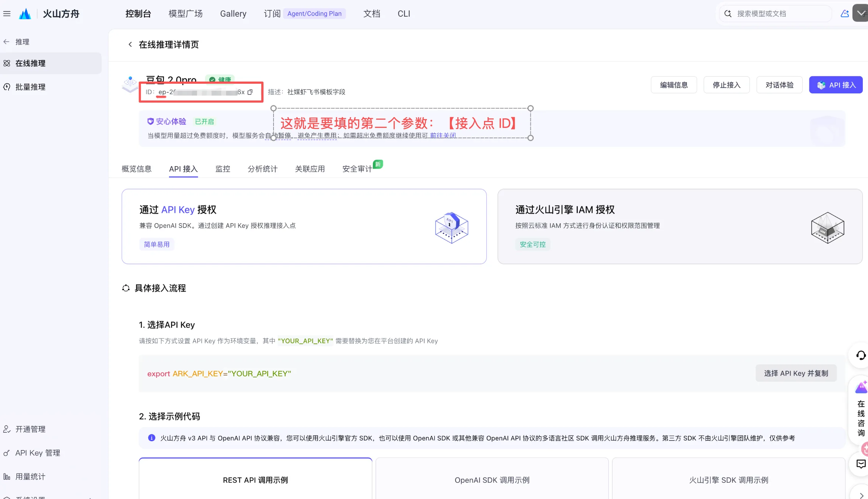Toggle the hamburger sidebar menu
Screen dimensions: 868x499
click(7, 14)
